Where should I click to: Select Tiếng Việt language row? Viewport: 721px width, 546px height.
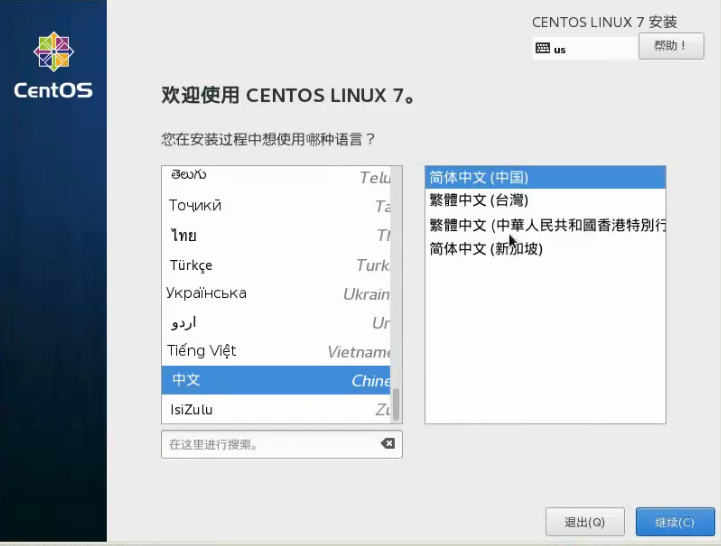click(x=276, y=351)
